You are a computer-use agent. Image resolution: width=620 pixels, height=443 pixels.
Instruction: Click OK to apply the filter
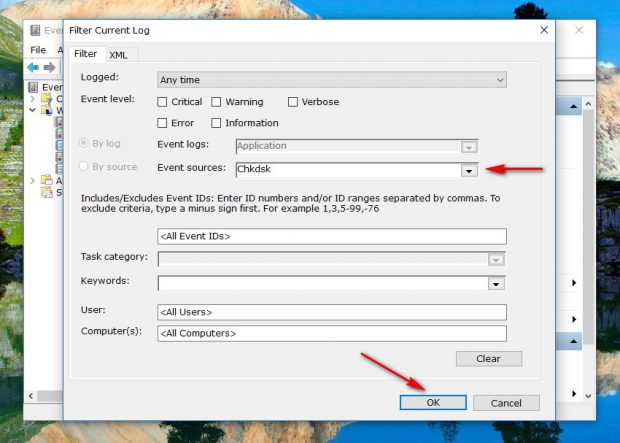click(433, 403)
